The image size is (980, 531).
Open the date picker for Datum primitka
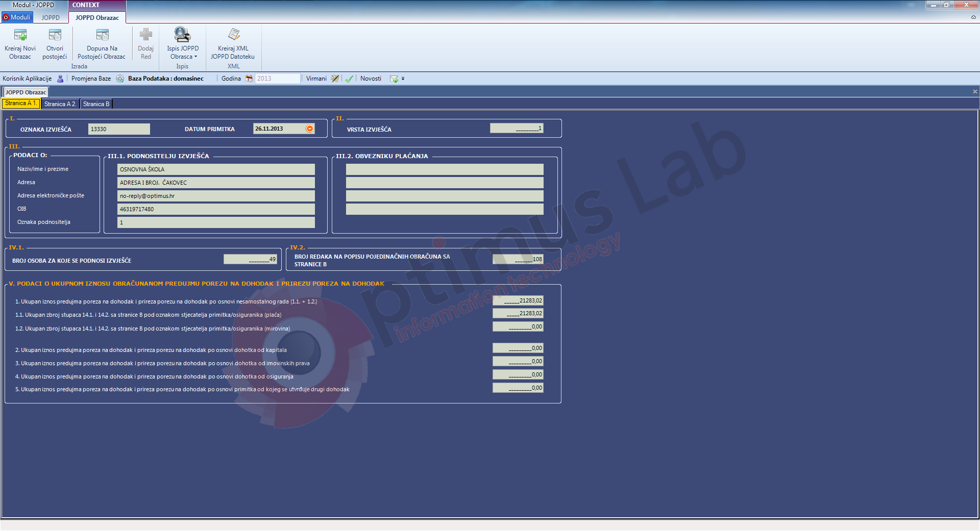pyautogui.click(x=310, y=129)
